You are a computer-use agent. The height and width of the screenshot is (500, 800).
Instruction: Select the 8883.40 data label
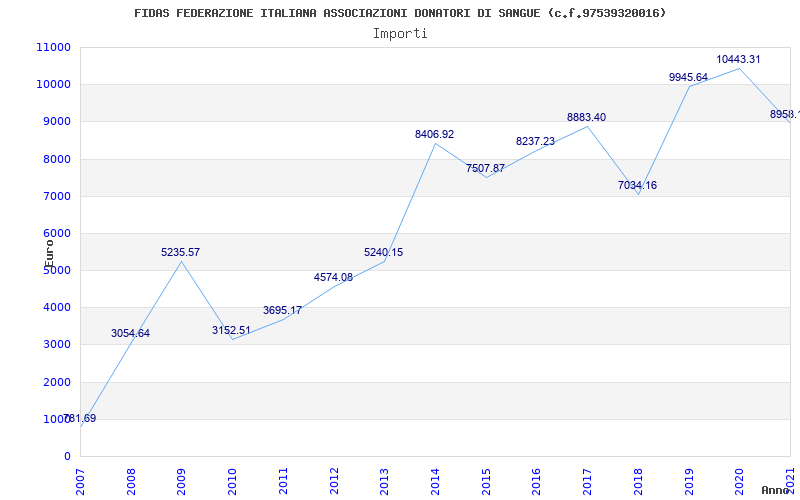[x=586, y=117]
